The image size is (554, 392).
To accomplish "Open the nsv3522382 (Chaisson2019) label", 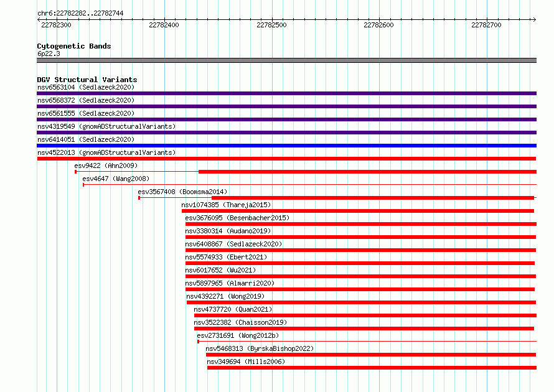I will click(240, 322).
